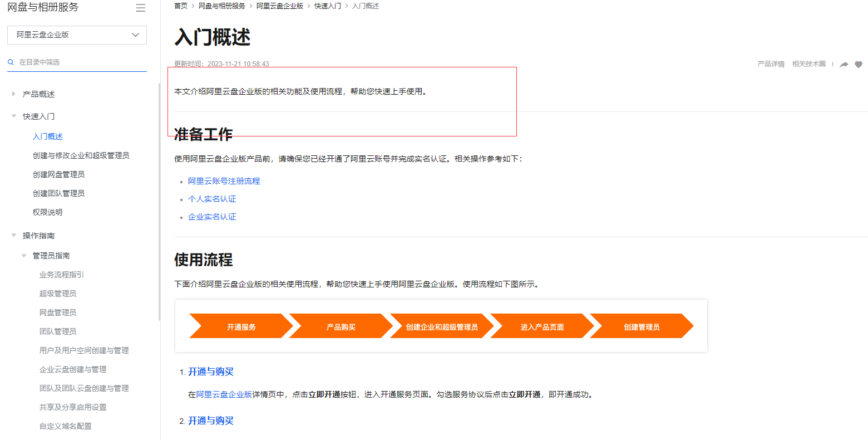
Task: Open the 个人实名认证 link
Action: coord(212,199)
